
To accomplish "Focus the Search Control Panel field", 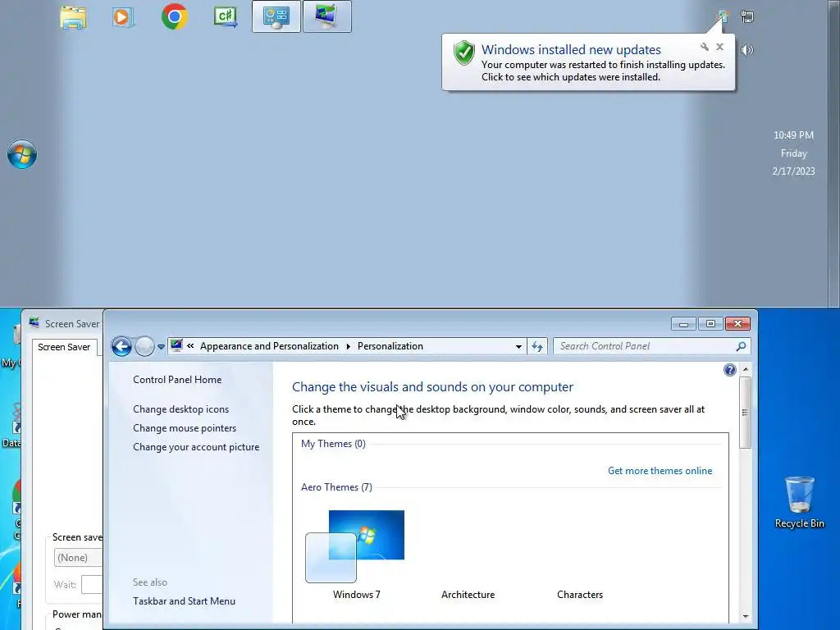I will [646, 347].
